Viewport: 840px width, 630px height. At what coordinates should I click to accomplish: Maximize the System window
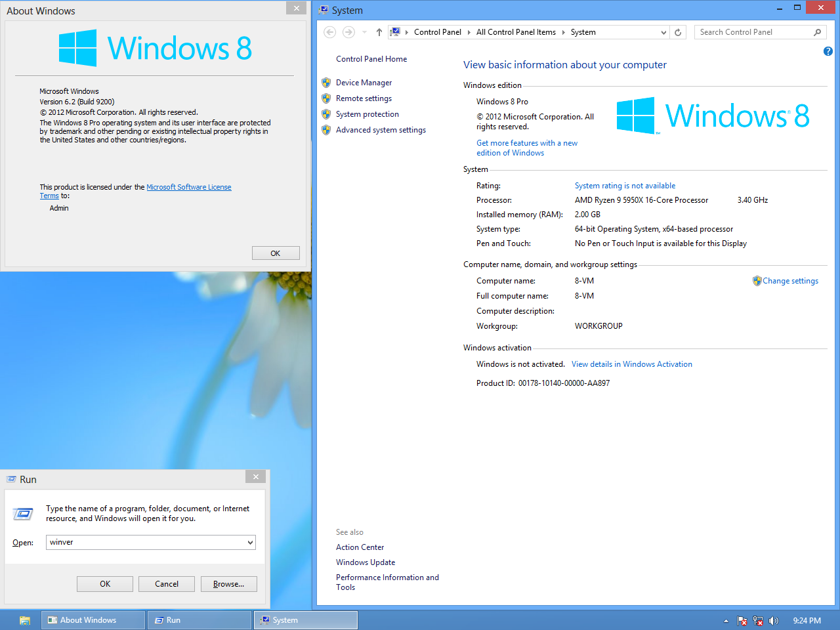tap(797, 8)
